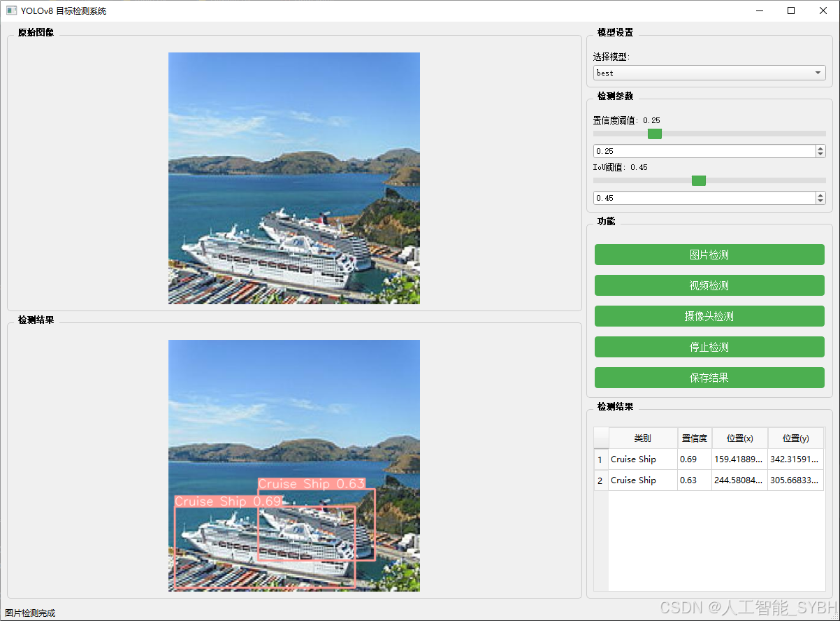Select row header 2 in results table
This screenshot has width=840, height=621.
coord(601,480)
